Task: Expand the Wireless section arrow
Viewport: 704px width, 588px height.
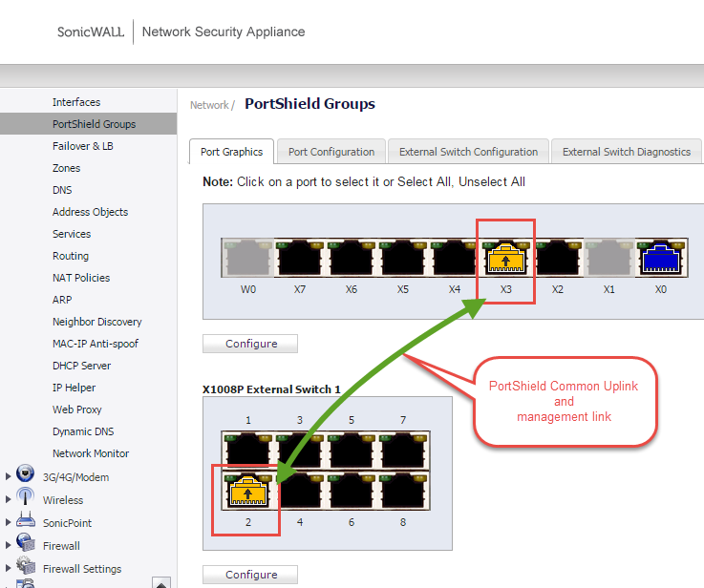Action: click(x=9, y=499)
